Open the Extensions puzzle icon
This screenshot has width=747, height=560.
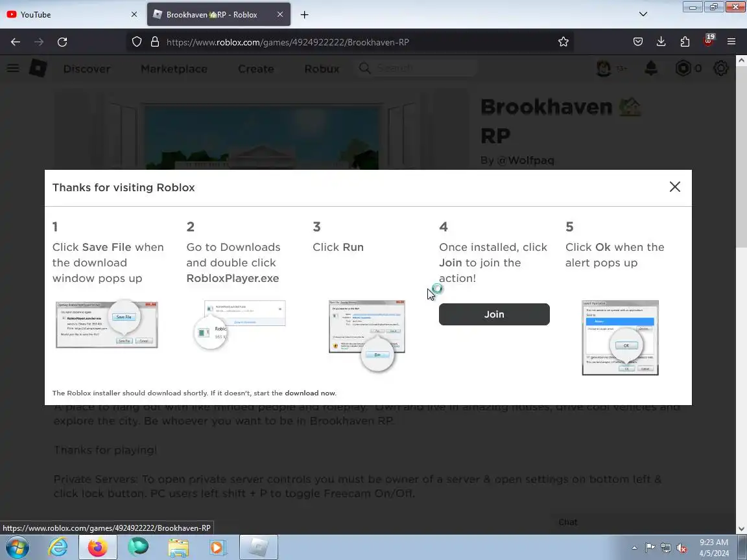coord(685,42)
